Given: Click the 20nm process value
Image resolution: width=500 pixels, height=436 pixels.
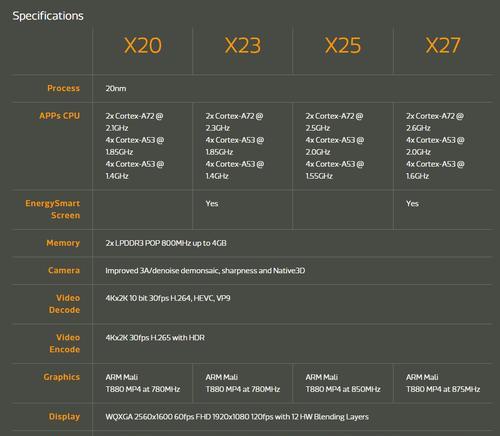Looking at the screenshot, I should pos(116,88).
